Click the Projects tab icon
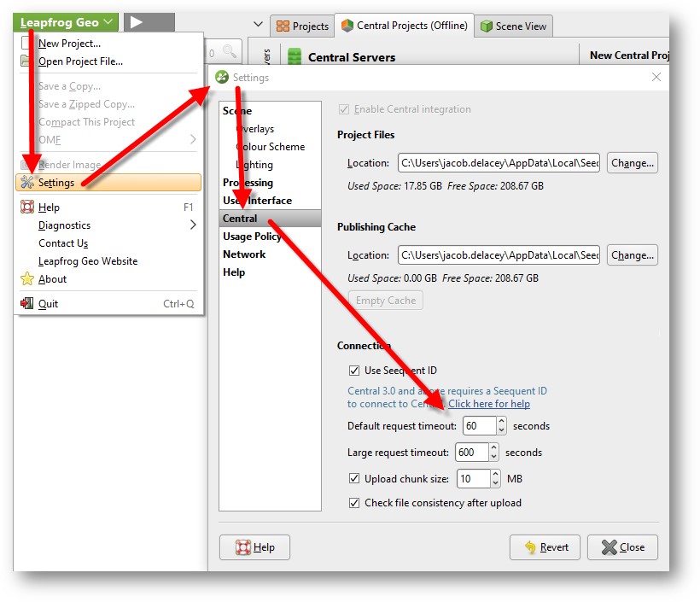The height and width of the screenshot is (602, 700). 283,26
